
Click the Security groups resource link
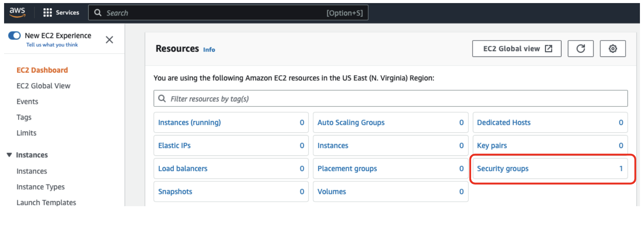point(502,168)
